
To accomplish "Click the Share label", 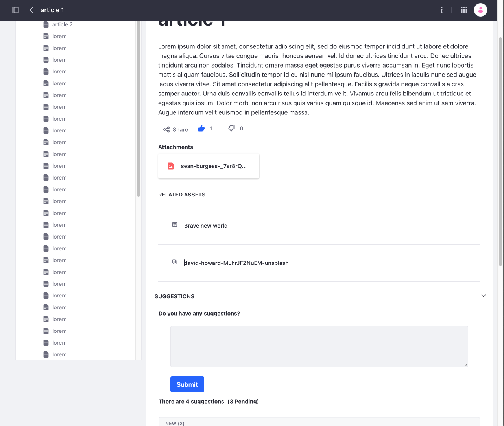I will tap(180, 129).
